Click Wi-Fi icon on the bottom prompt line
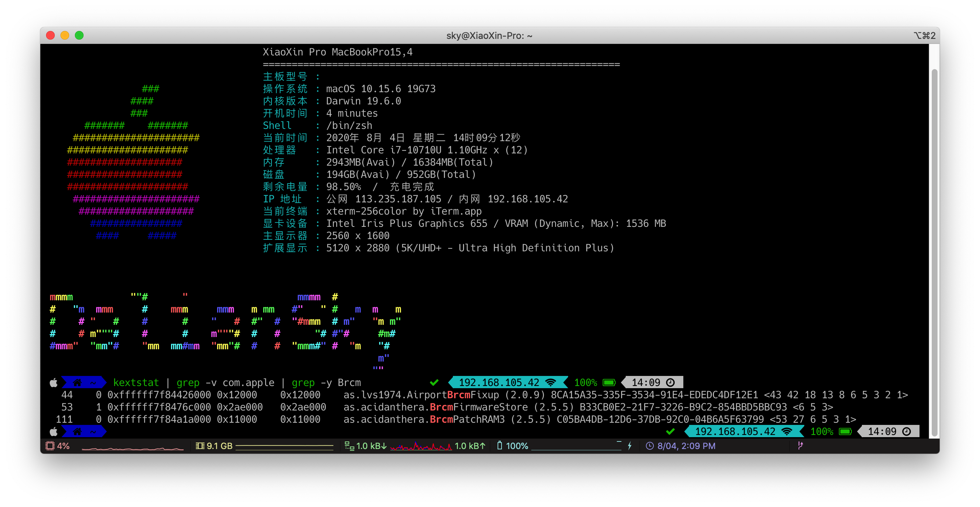The width and height of the screenshot is (980, 507). (x=787, y=431)
